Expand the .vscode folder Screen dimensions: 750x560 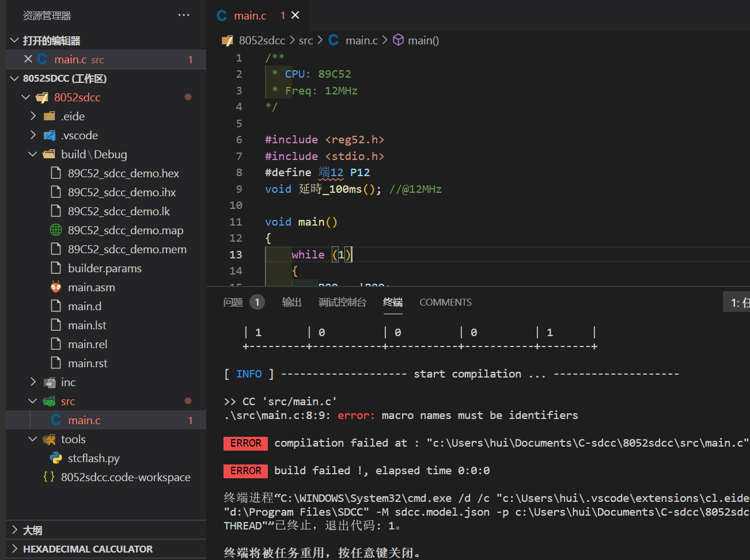coord(33,135)
